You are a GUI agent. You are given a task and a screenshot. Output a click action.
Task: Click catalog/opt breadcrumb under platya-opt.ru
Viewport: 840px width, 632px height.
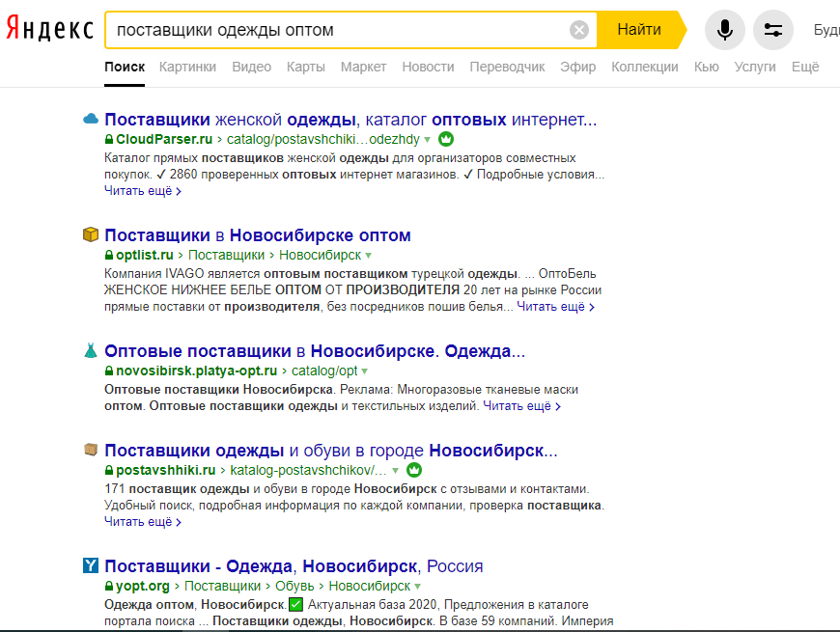(x=324, y=371)
